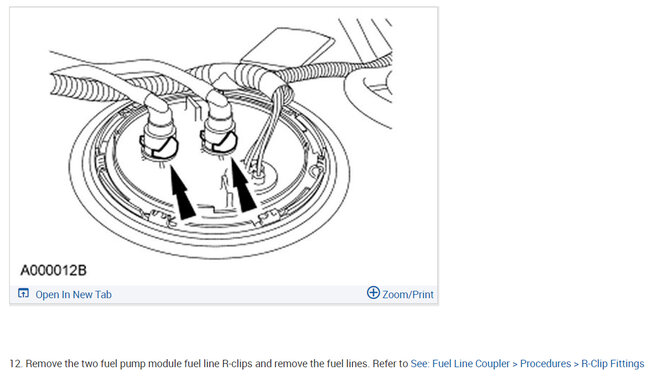Click the rectangular tag atop the harness
The width and height of the screenshot is (650, 386).
click(x=288, y=46)
